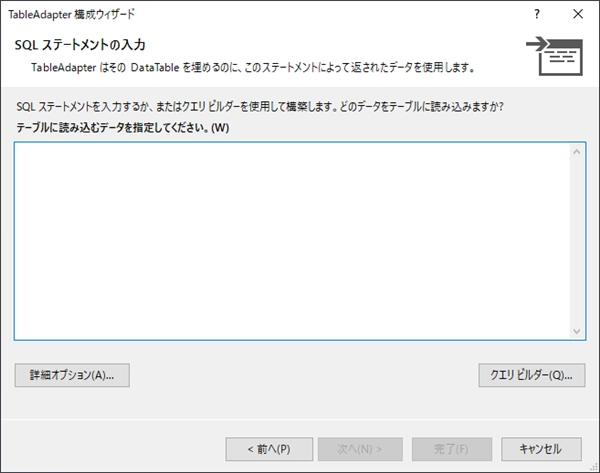This screenshot has height=473, width=600.
Task: Click the 完了(F) finish button
Action: (x=452, y=449)
